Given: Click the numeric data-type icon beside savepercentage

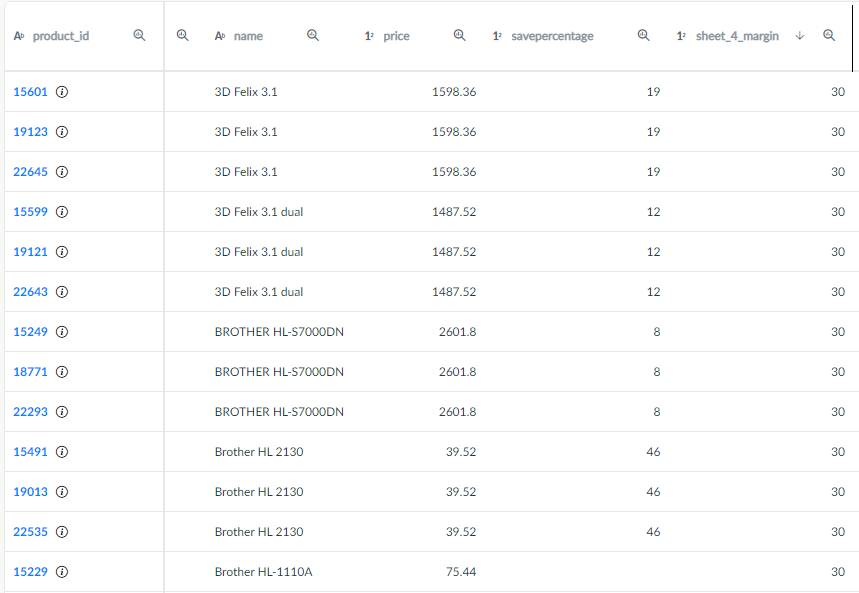Looking at the screenshot, I should [497, 35].
